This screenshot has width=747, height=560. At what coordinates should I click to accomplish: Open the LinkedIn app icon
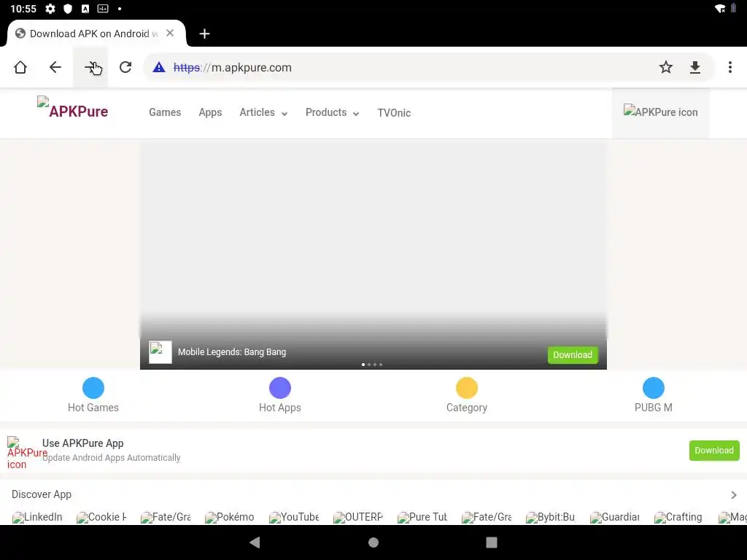point(37,517)
